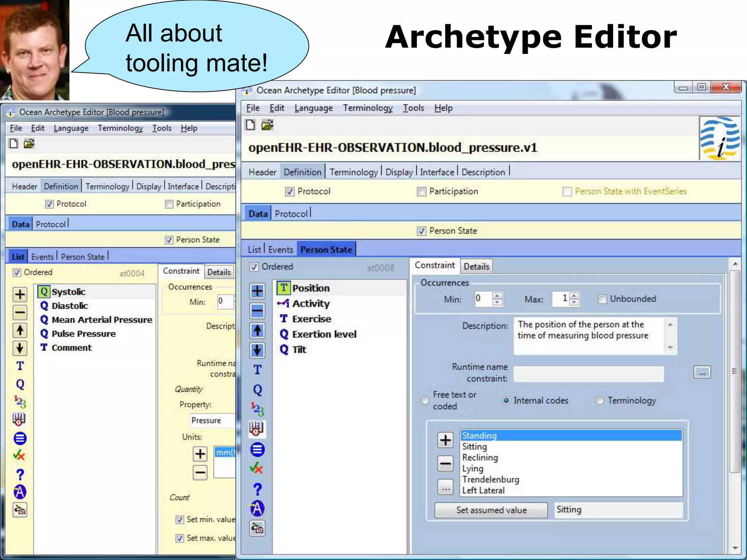Select Quantity (Q) datatype icon in back window sidebar
The width and height of the screenshot is (747, 560).
click(x=20, y=384)
